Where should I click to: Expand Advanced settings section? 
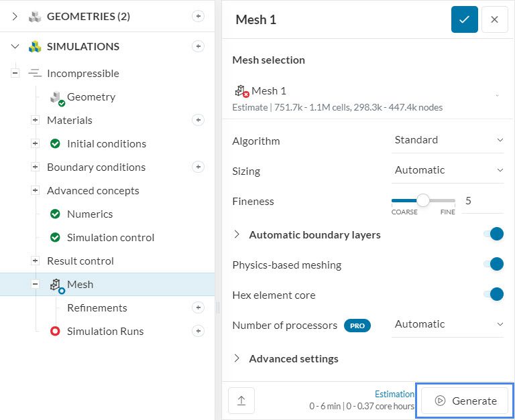tap(293, 358)
